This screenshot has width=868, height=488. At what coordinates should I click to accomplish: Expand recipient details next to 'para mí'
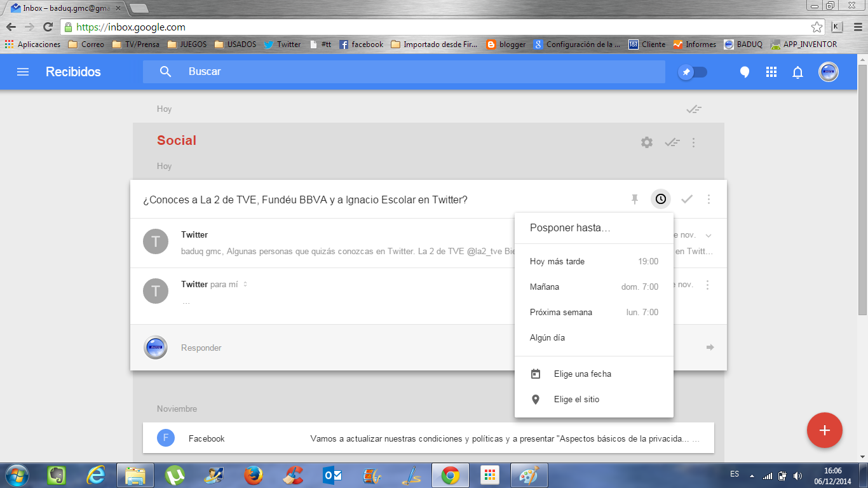pyautogui.click(x=245, y=285)
